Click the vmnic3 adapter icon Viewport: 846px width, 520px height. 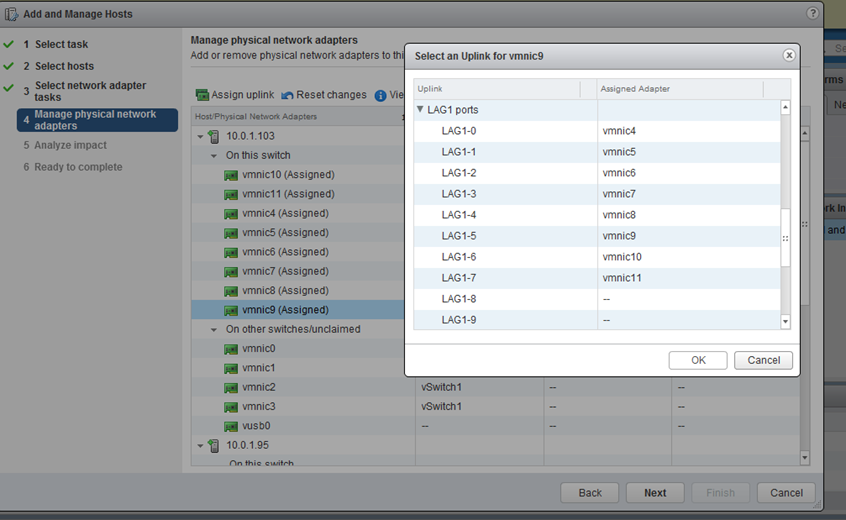[x=231, y=407]
